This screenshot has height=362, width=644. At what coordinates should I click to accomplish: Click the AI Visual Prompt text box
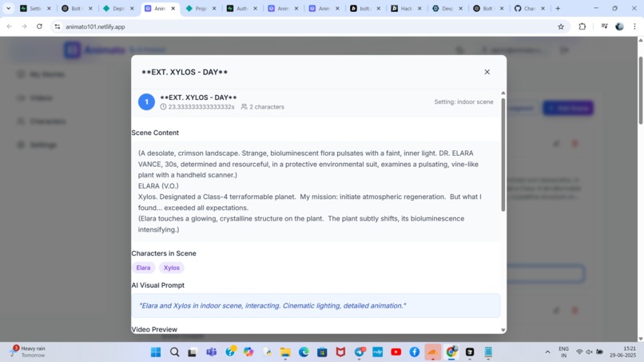[316, 306]
